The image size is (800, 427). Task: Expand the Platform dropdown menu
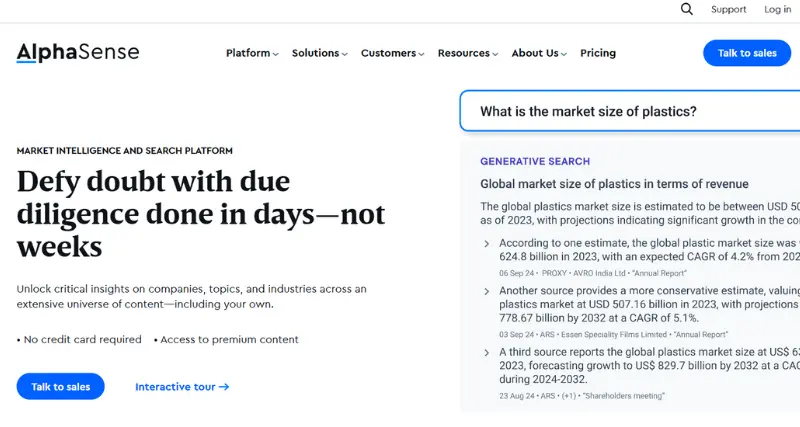point(252,54)
